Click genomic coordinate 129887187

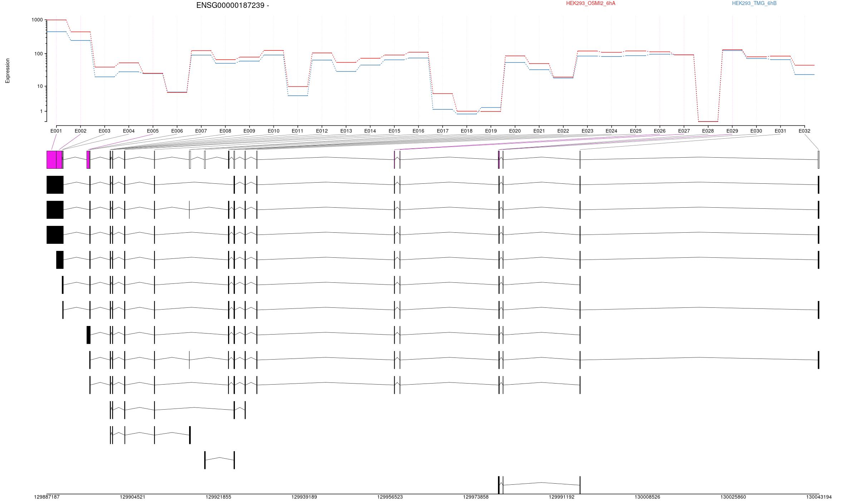click(47, 497)
